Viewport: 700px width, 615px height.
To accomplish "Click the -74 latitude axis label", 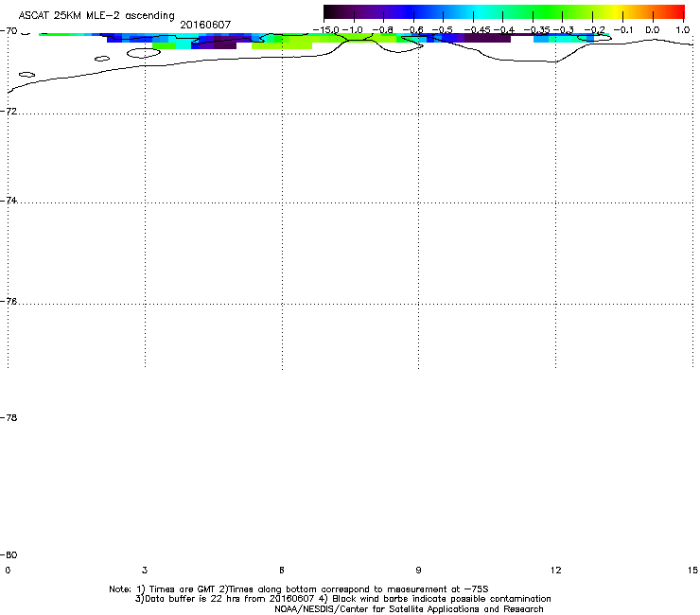I will tap(9, 200).
